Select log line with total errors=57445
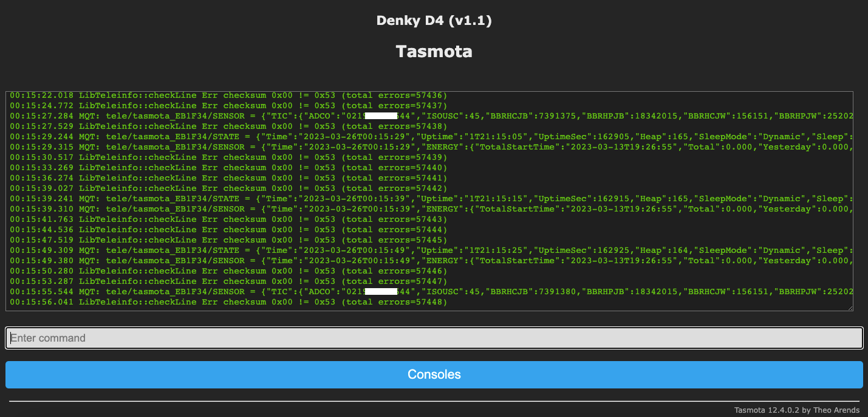868x417 pixels. point(228,240)
